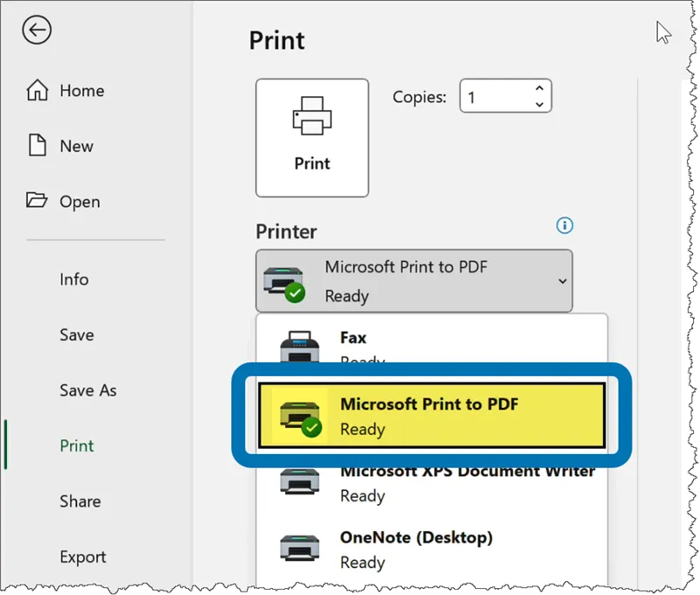Click the large Print button
Image resolution: width=700 pixels, height=595 pixels.
311,137
